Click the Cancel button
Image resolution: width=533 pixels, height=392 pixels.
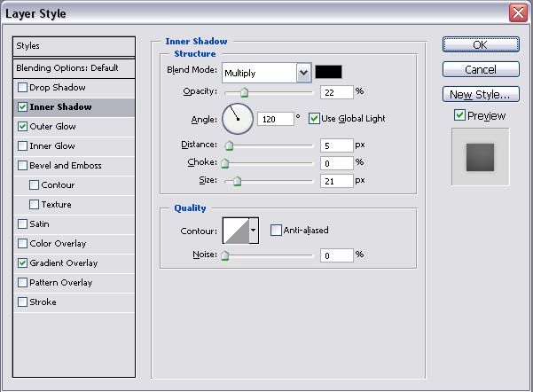click(x=480, y=69)
